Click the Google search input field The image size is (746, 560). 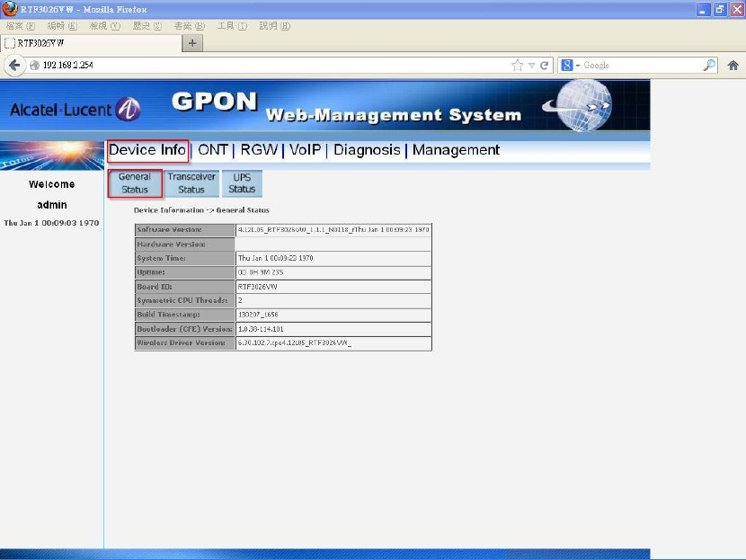pyautogui.click(x=643, y=66)
